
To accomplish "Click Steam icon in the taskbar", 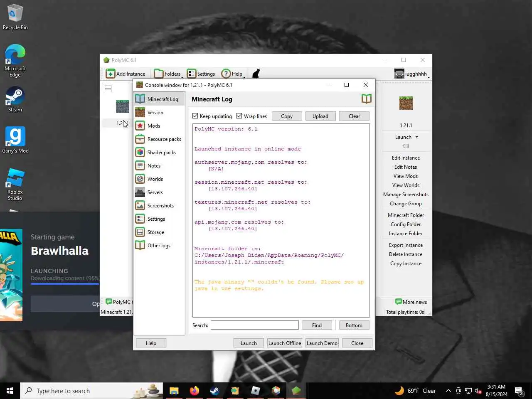I will click(214, 391).
